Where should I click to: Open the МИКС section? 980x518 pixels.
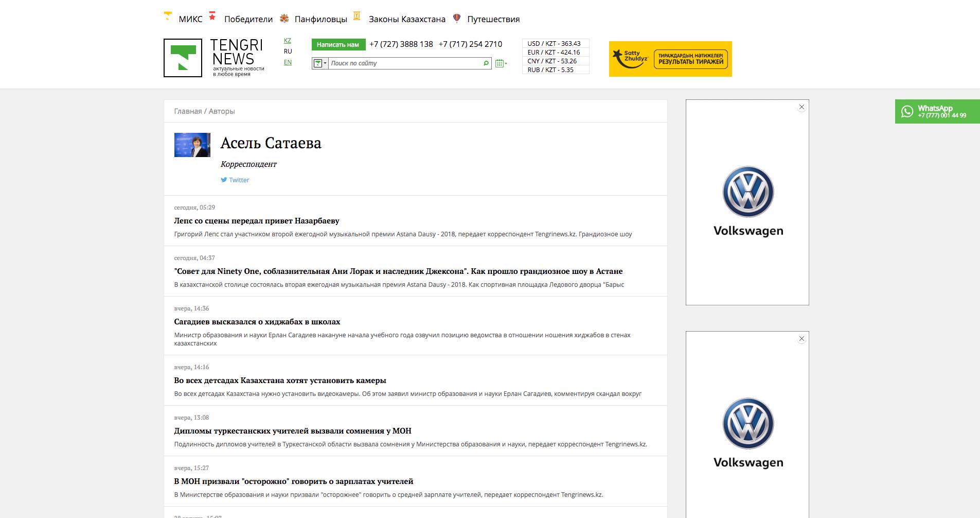click(x=190, y=19)
